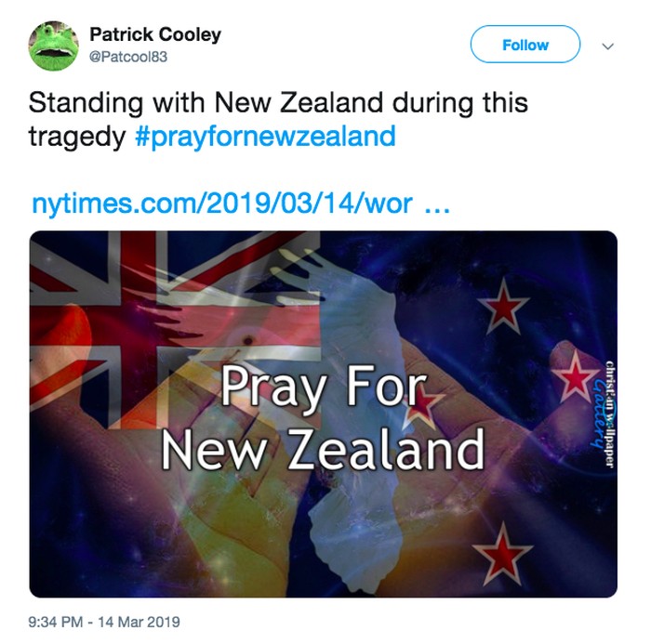Click the bottom red star in the image

coord(502,555)
